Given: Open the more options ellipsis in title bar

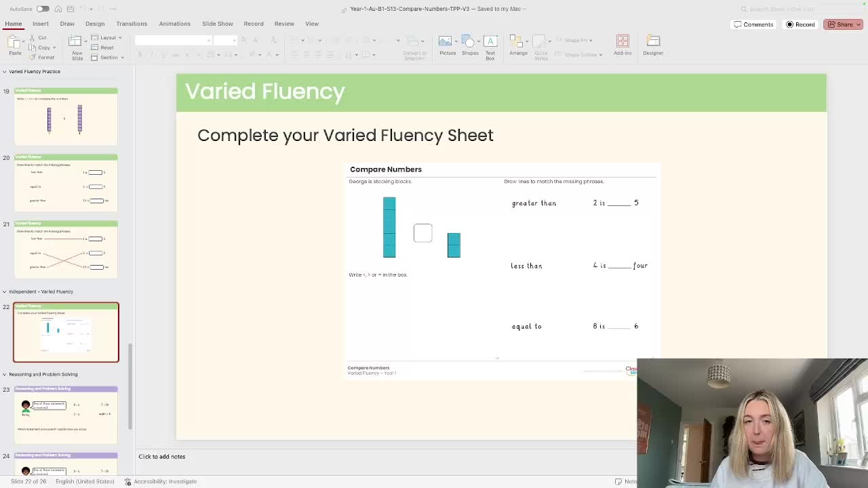Looking at the screenshot, I should pos(113,9).
